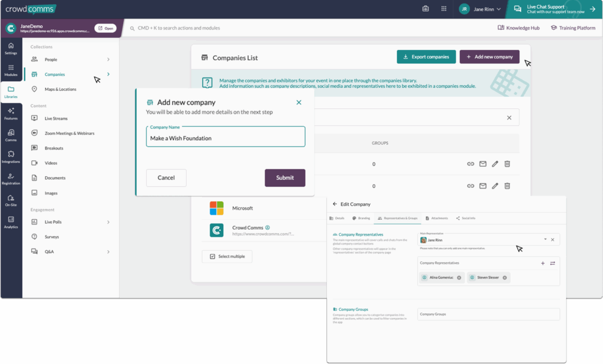Image resolution: width=603 pixels, height=364 pixels.
Task: Click the Export companies button
Action: (426, 57)
